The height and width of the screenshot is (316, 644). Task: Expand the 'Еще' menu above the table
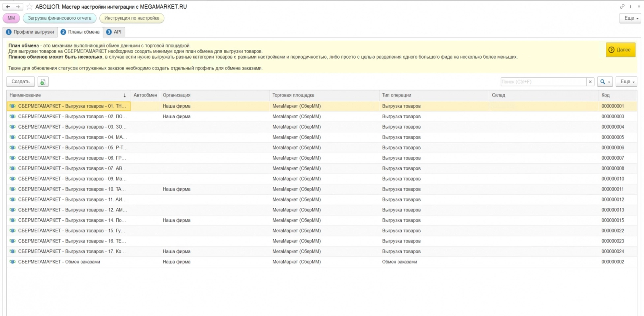[626, 82]
